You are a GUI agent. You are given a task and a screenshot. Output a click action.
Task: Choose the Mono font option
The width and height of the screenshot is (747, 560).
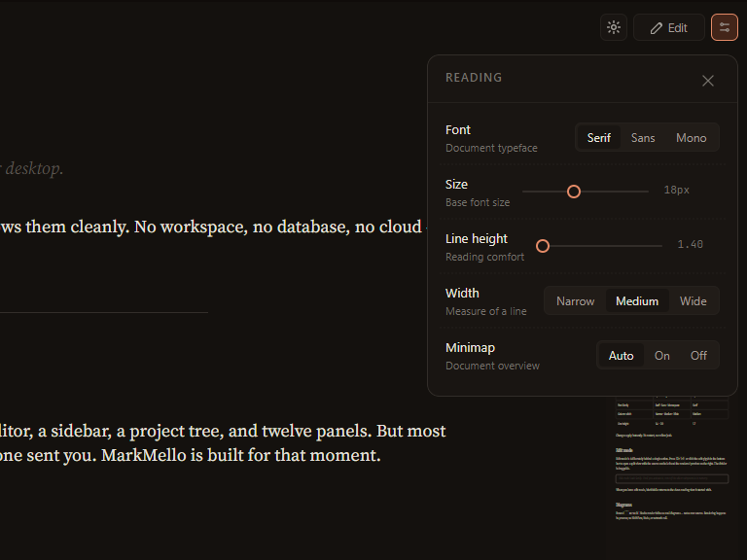coord(692,138)
